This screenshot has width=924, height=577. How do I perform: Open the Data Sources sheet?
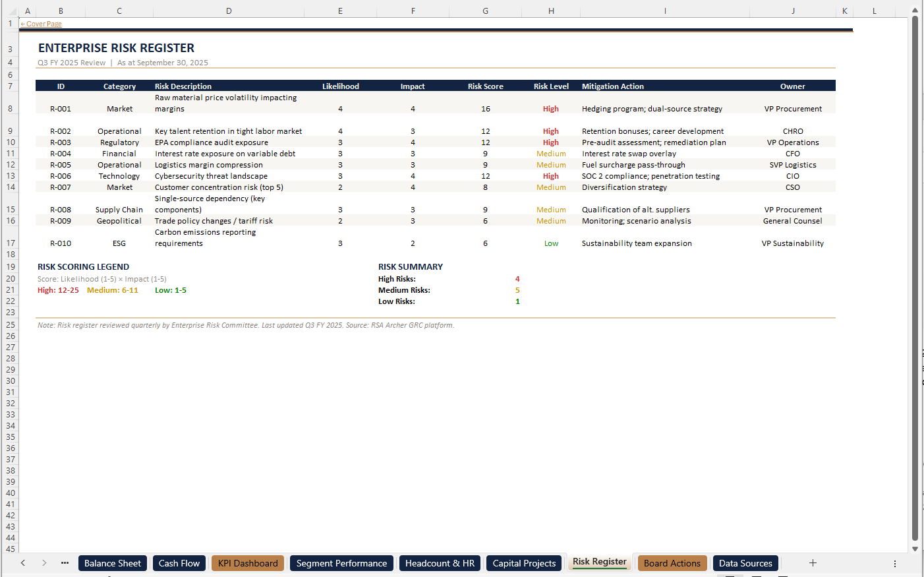(x=745, y=562)
